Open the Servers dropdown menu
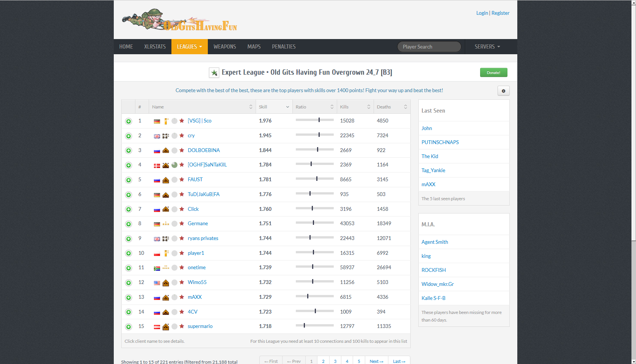Screen dimensions: 636x364 tap(487, 47)
